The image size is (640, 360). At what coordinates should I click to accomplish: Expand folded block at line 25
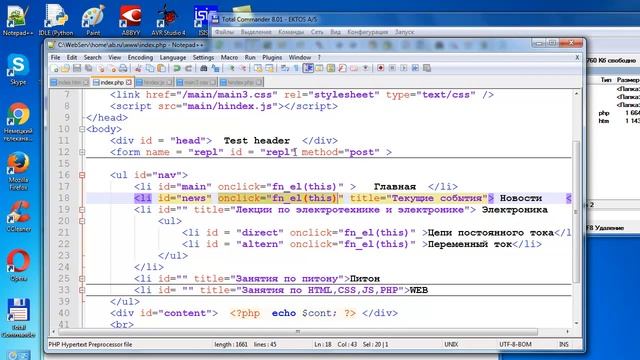(82, 279)
